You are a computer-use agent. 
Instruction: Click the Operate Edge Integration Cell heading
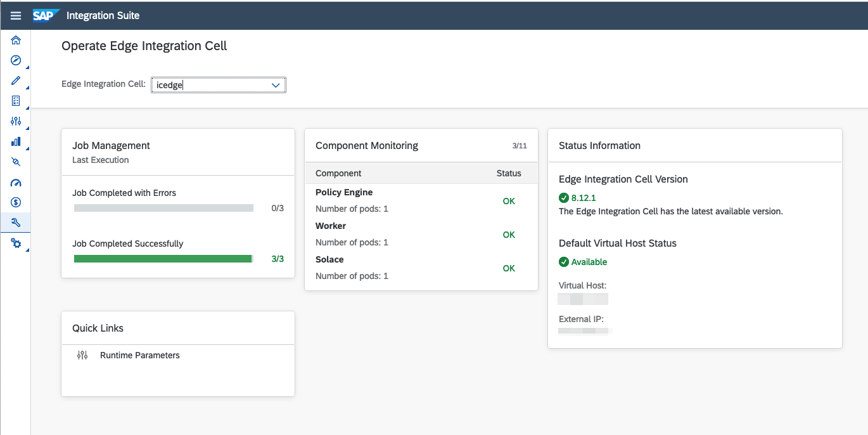click(144, 46)
